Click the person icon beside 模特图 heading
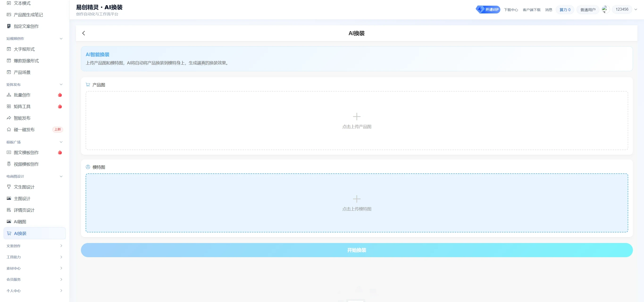The height and width of the screenshot is (302, 644). [88, 167]
